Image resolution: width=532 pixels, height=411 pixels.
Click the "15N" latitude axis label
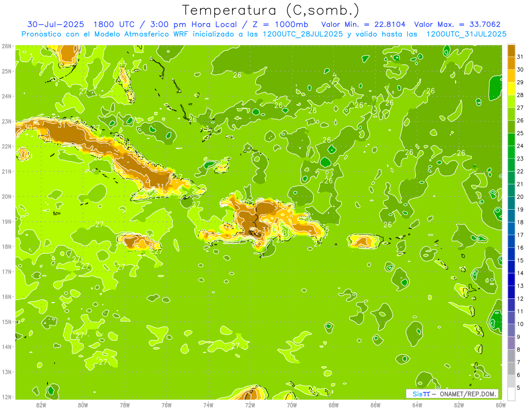point(7,322)
